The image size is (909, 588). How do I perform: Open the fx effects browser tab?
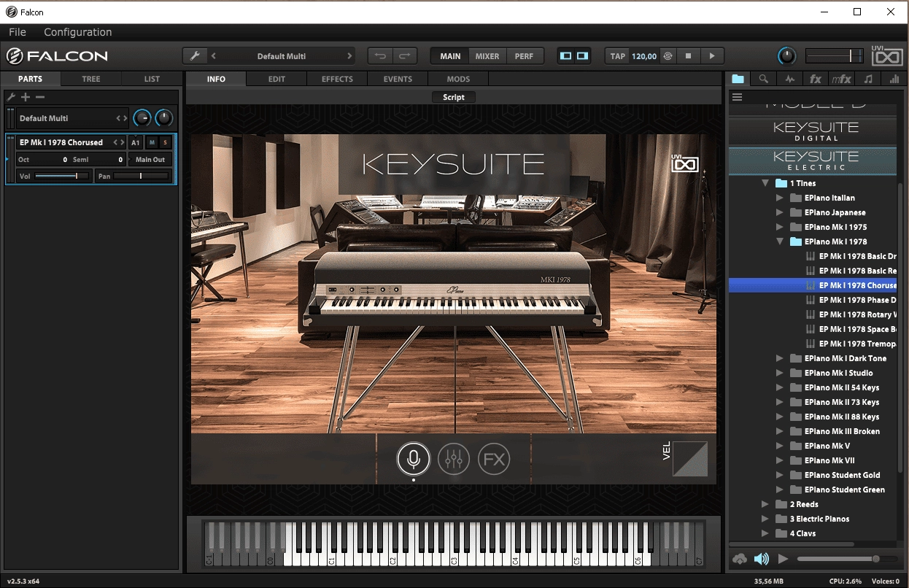[x=816, y=79]
